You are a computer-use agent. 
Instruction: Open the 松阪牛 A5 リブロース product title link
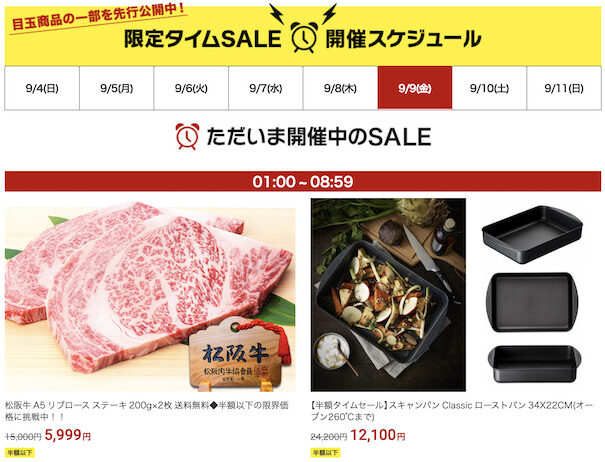pos(147,411)
